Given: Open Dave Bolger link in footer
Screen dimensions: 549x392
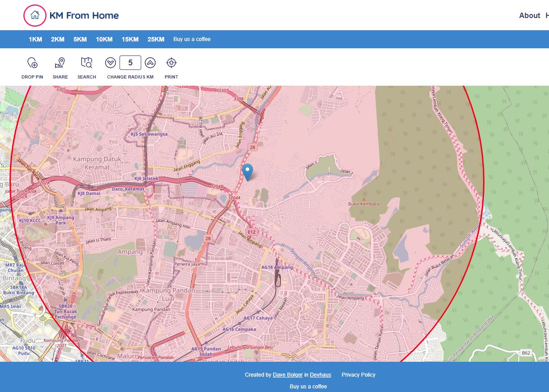Looking at the screenshot, I should click(288, 375).
